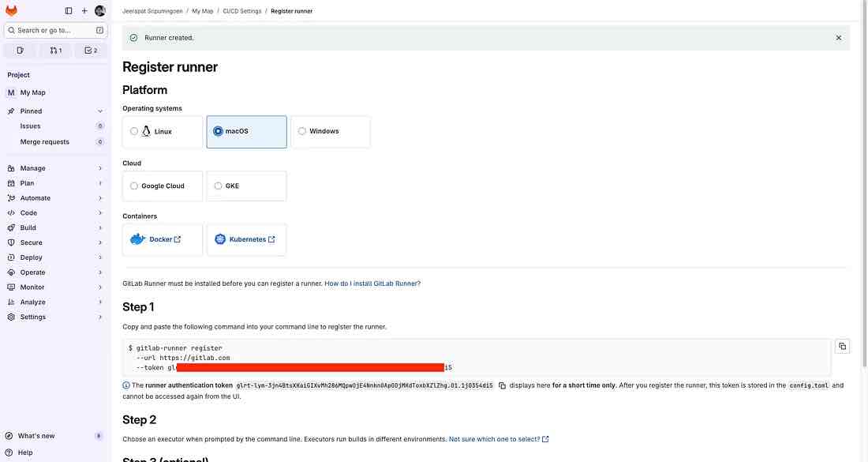The image size is (868, 462).
Task: Click the Code brackets icon
Action: pyautogui.click(x=11, y=213)
